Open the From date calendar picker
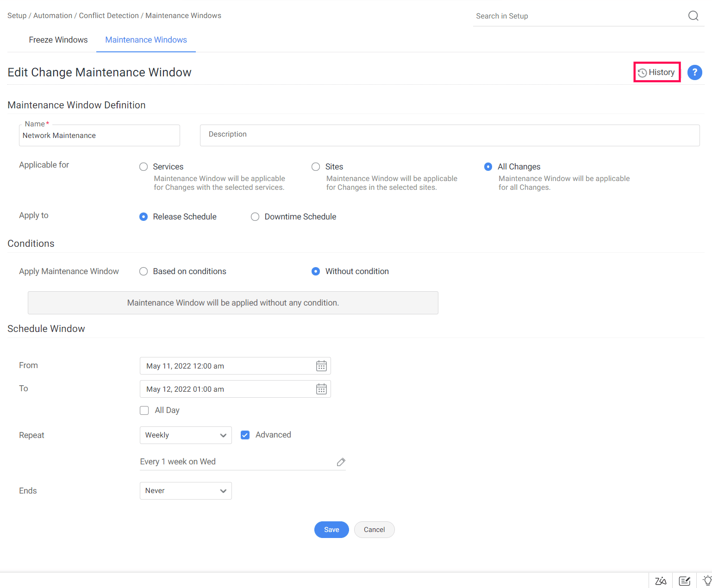Screen dimensions: 712x588 click(321, 366)
